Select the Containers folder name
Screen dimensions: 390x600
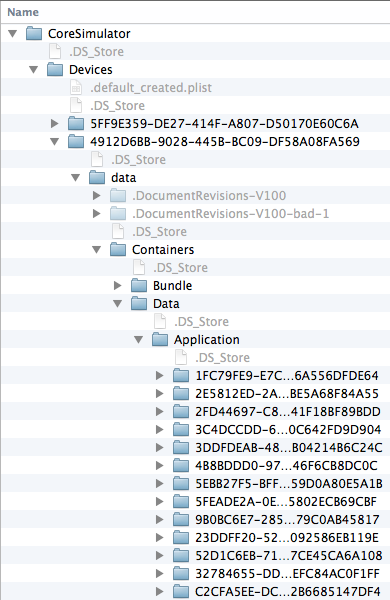163,249
